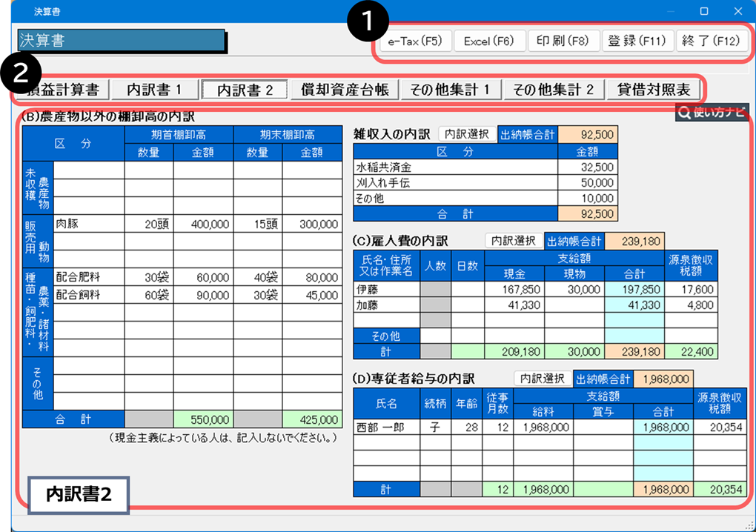Select the 西部 一郎 name cell
Screen dimensions: 756x532
point(386,428)
